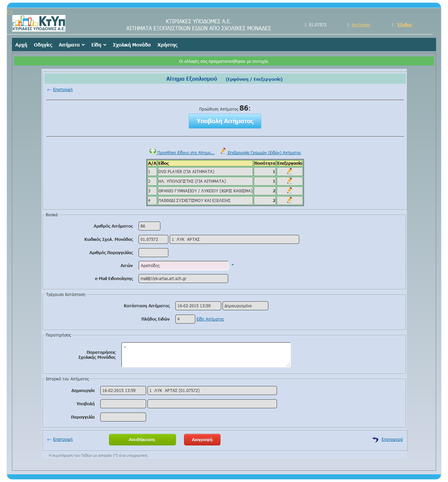Click the Είδη Αιτήματος link

(210, 319)
